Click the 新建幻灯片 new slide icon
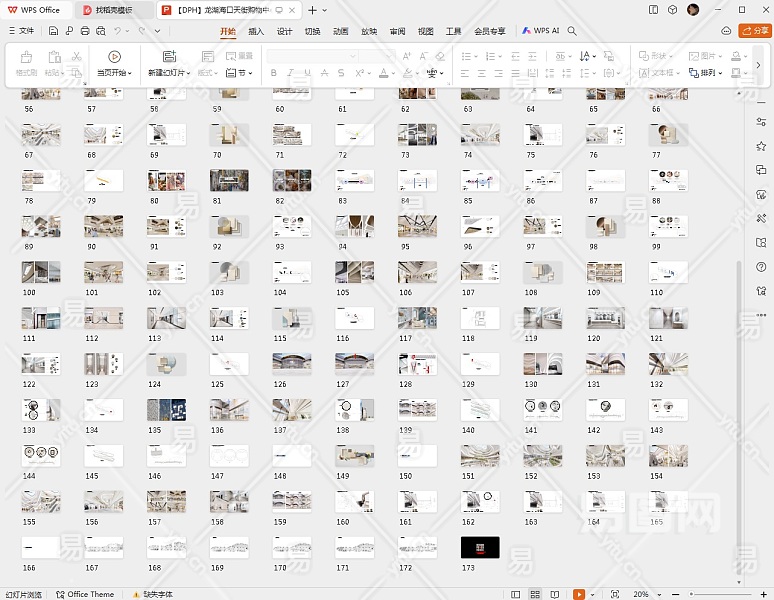Screen dimensions: 774x600 click(168, 57)
